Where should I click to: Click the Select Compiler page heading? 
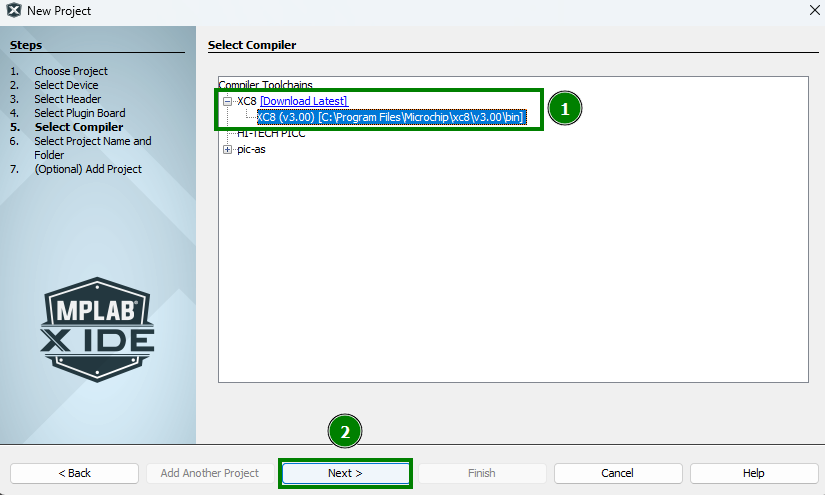click(252, 45)
